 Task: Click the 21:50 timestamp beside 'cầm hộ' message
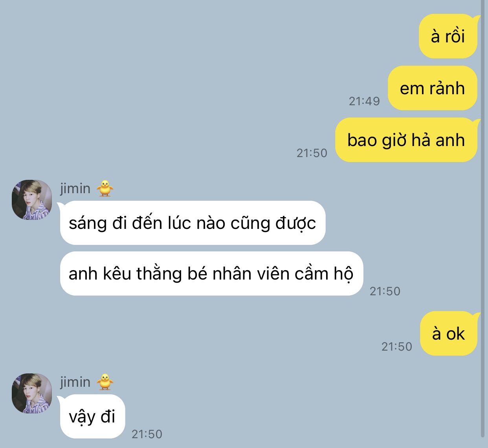[x=385, y=291]
